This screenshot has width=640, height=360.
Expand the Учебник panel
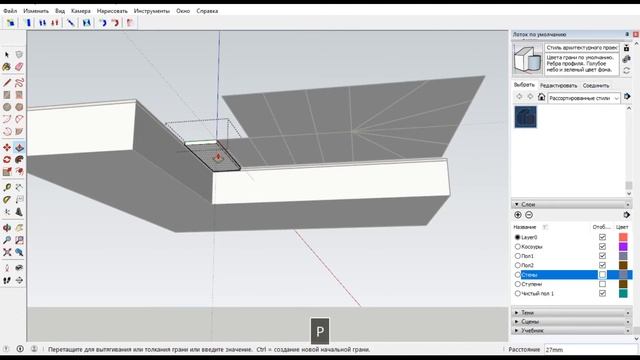[571, 331]
